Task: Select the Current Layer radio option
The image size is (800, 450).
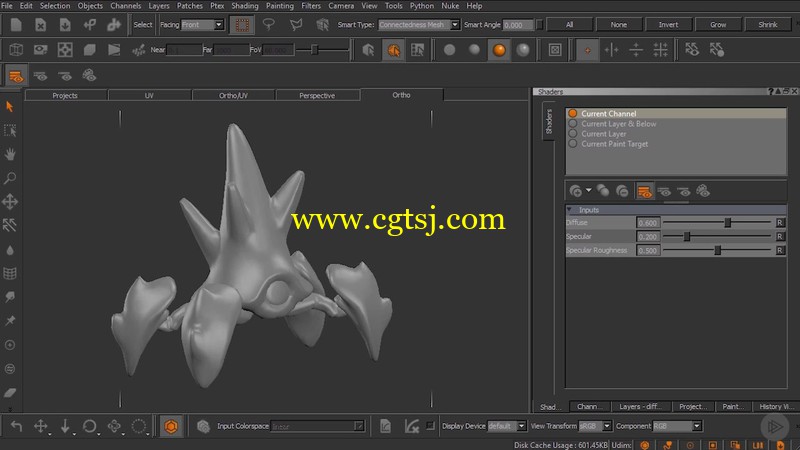Action: pyautogui.click(x=573, y=134)
